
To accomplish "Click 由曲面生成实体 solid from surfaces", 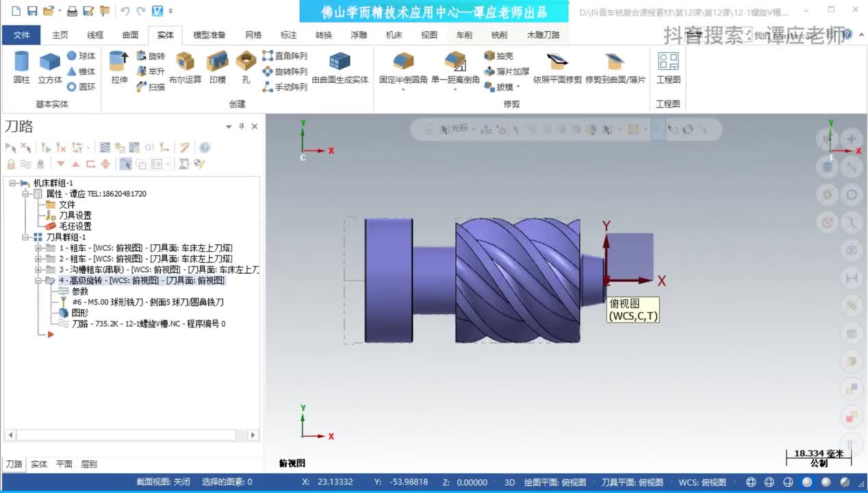I will (x=340, y=68).
